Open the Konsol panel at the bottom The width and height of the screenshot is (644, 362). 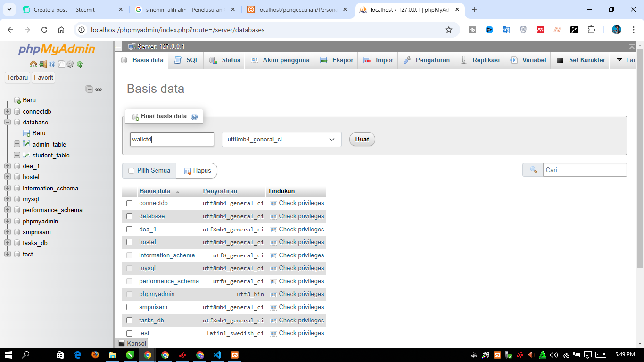[x=132, y=344]
